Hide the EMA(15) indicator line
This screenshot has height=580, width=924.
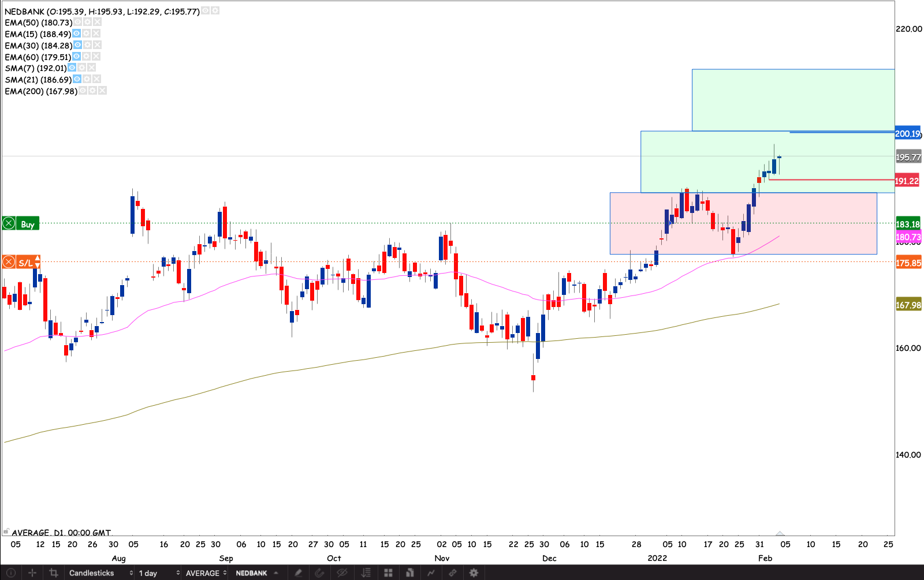tap(76, 33)
